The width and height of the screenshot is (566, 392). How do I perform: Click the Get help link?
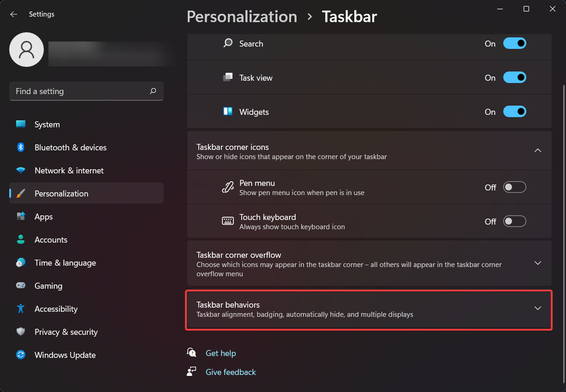click(x=220, y=353)
